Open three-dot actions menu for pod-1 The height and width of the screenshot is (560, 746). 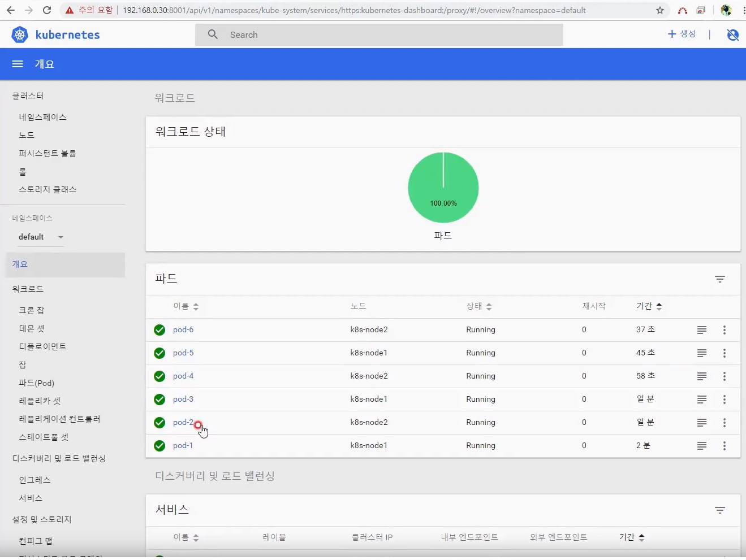724,446
